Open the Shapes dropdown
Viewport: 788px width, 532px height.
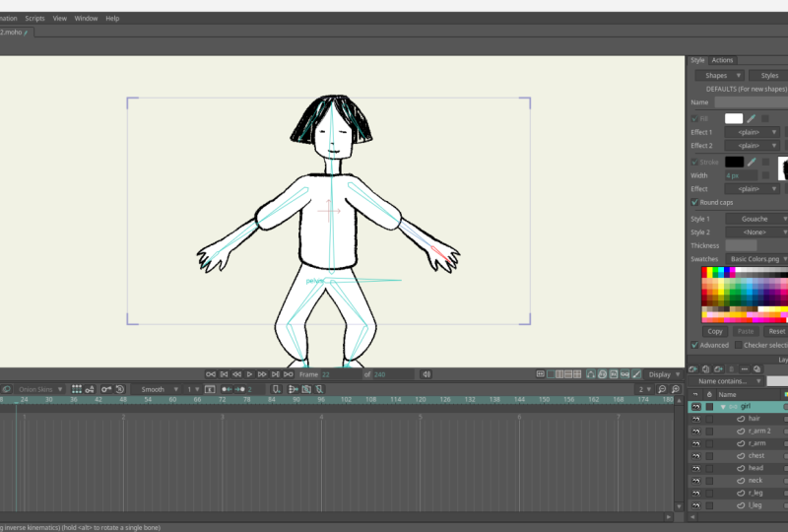click(x=720, y=76)
